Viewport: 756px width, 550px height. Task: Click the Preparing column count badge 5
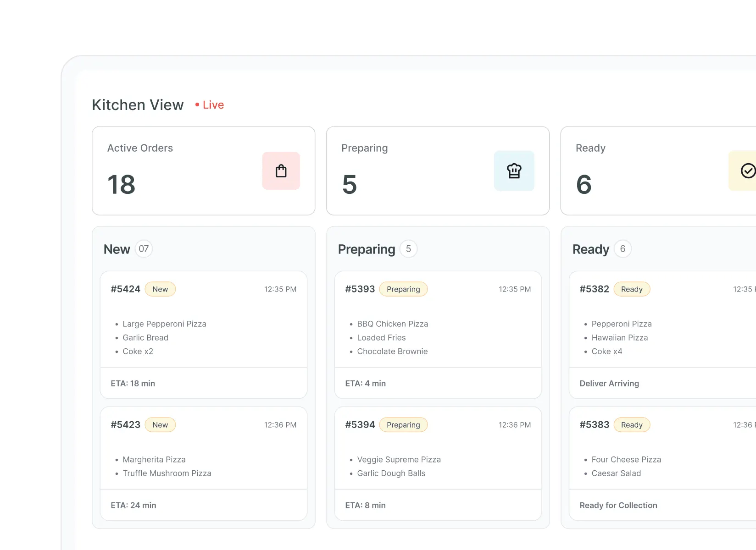click(408, 249)
